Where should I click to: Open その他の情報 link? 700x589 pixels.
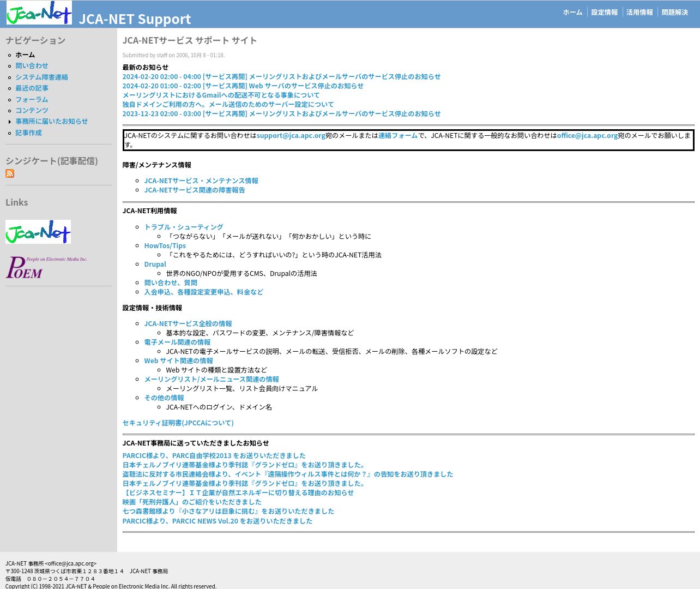pyautogui.click(x=164, y=398)
